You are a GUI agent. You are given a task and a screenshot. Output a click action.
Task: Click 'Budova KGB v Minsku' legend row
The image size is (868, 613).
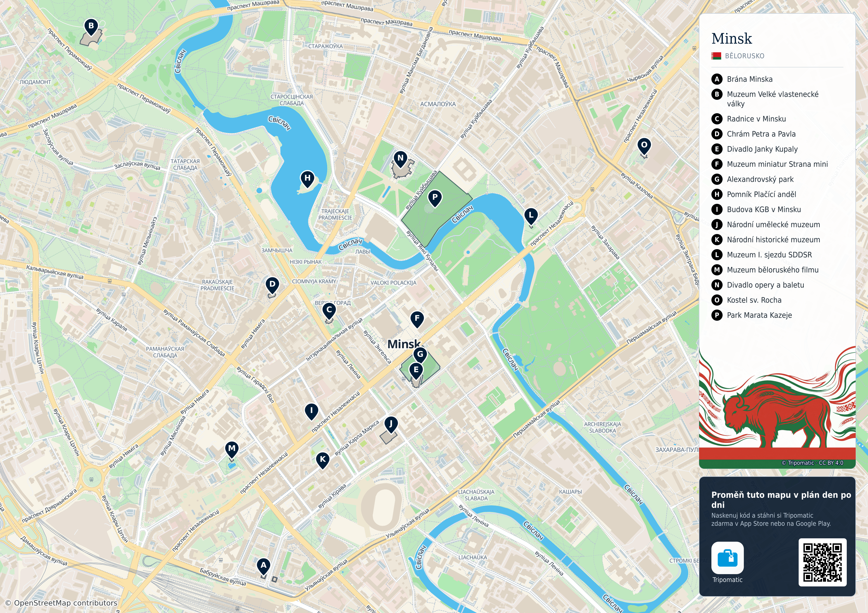click(x=756, y=209)
